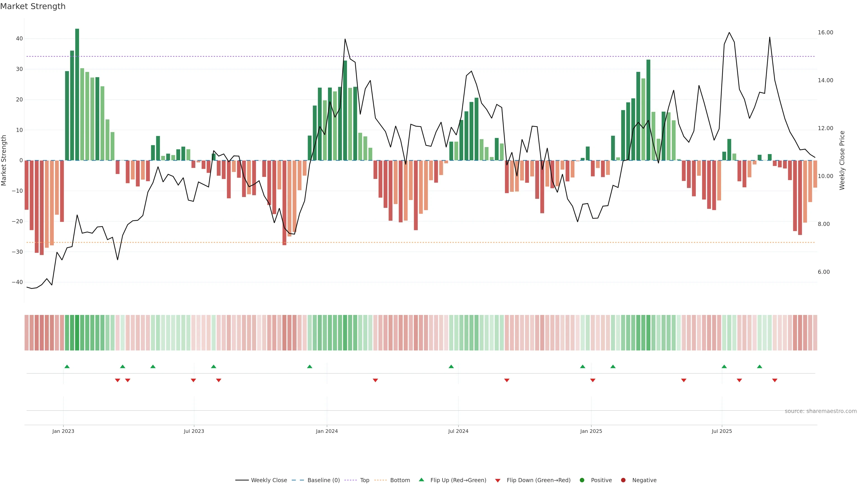Click the Market Strength chart title
This screenshot has width=868, height=488.
pyautogui.click(x=33, y=6)
